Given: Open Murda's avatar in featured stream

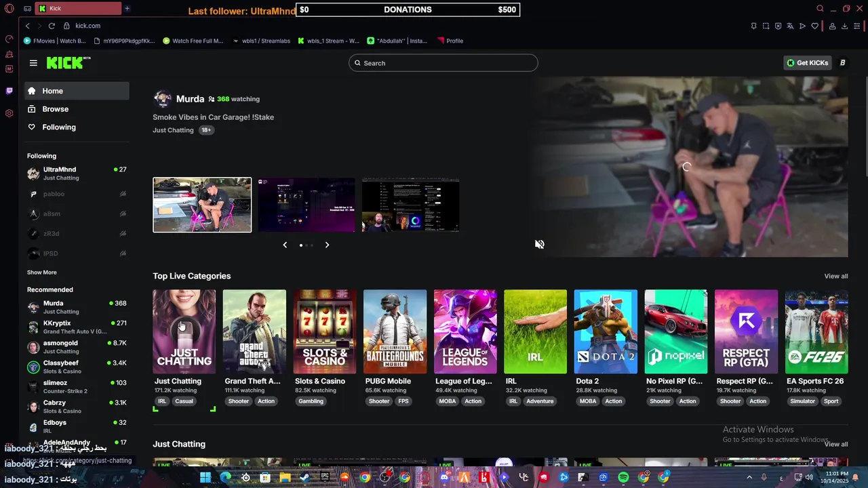Looking at the screenshot, I should [162, 99].
